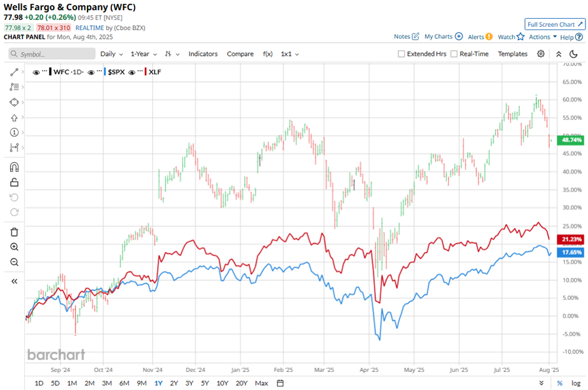588x390 pixels.
Task: Open the Compare symbols menu
Action: [x=240, y=54]
